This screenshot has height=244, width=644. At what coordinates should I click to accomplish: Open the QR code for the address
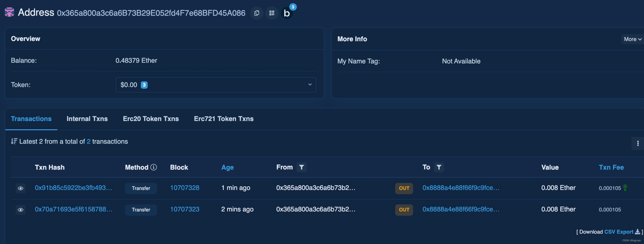[x=272, y=13]
